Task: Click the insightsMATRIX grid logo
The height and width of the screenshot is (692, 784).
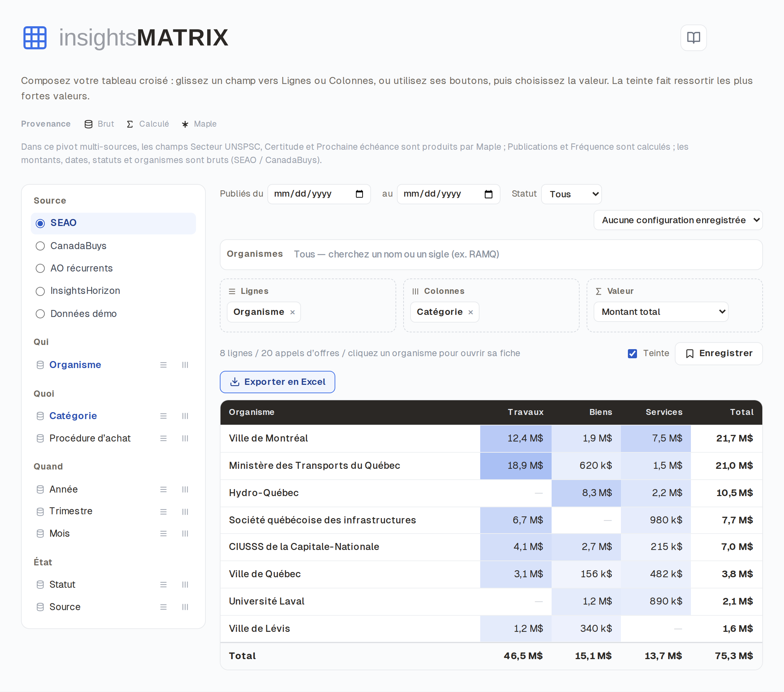Action: (x=35, y=37)
